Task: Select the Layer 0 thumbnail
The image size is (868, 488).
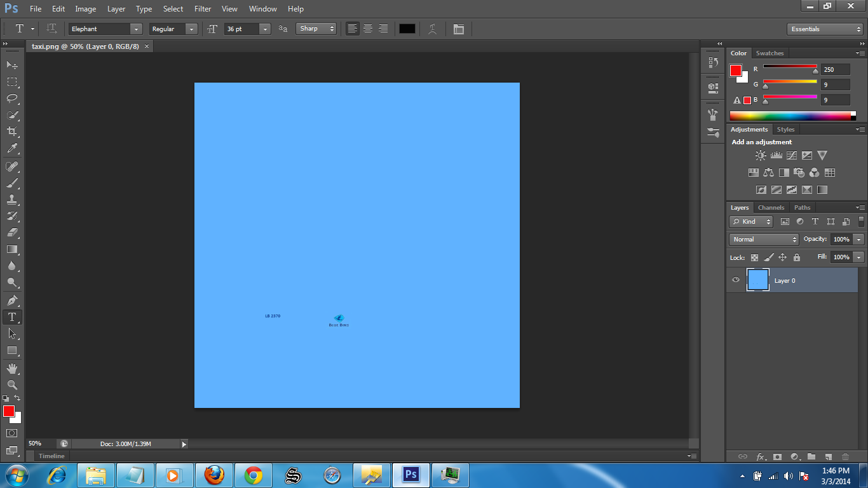Action: pyautogui.click(x=758, y=280)
